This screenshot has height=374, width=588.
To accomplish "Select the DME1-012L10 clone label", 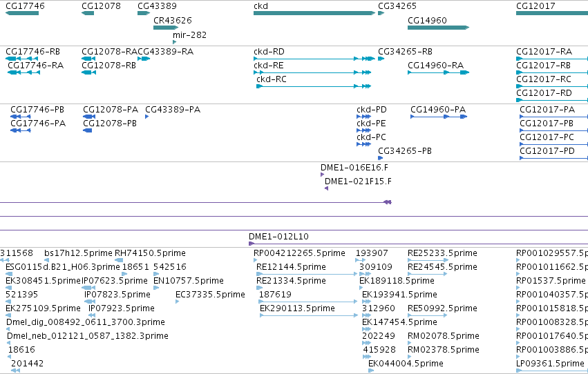I will pyautogui.click(x=278, y=237).
